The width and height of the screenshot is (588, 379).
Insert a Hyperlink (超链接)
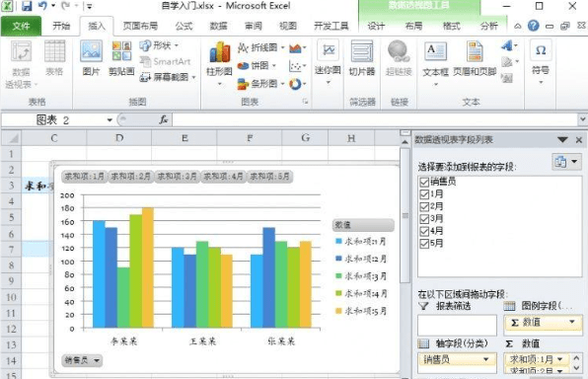pos(399,58)
